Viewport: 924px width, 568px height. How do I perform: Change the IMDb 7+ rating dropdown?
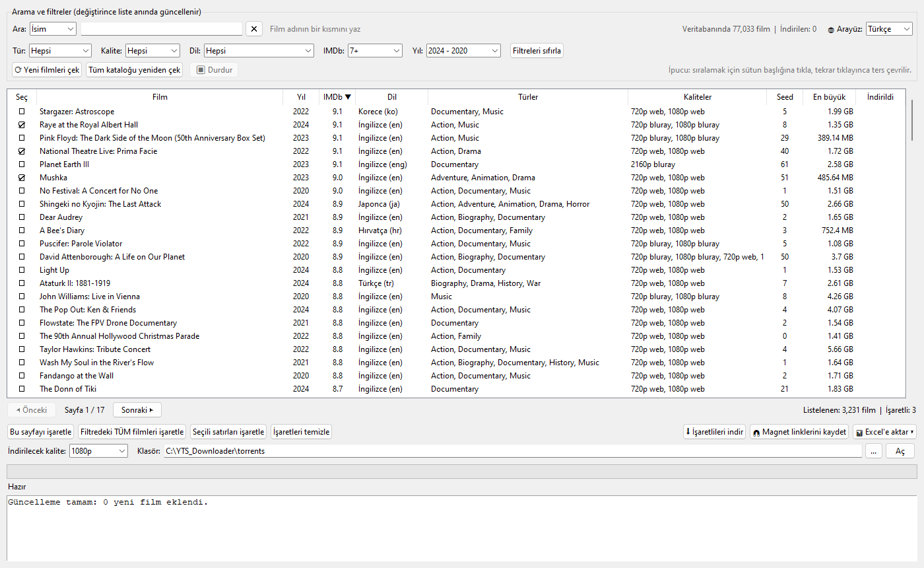[x=375, y=50]
